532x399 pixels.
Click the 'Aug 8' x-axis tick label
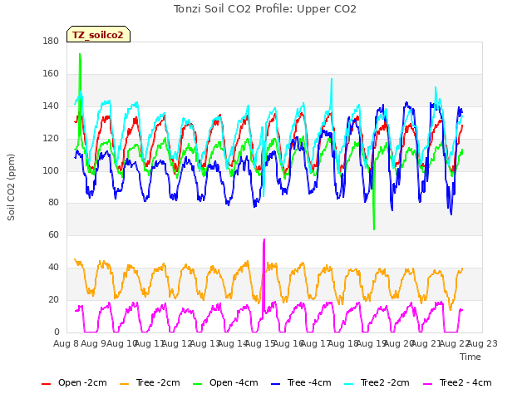click(66, 343)
